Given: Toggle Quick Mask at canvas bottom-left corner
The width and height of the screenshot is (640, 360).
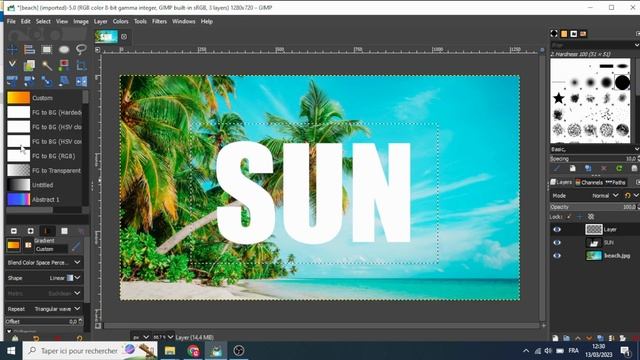Looking at the screenshot, I should (x=98, y=326).
